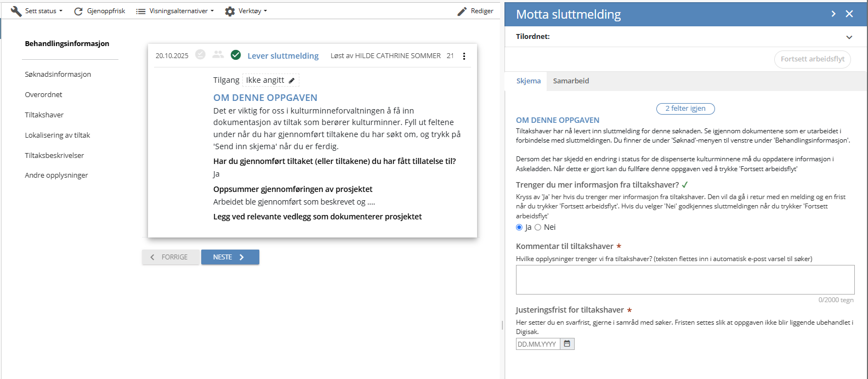Open the three-dot menu on Lever sluttmelding card
Image resolution: width=868 pixels, height=379 pixels.
pyautogui.click(x=464, y=56)
